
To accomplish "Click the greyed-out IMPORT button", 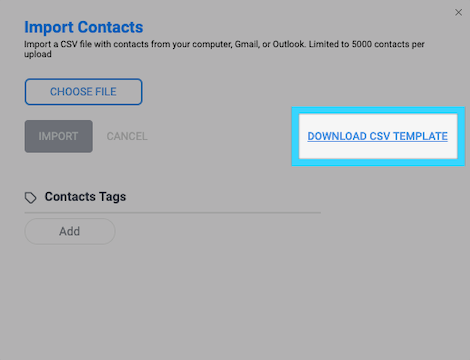I will click(59, 136).
